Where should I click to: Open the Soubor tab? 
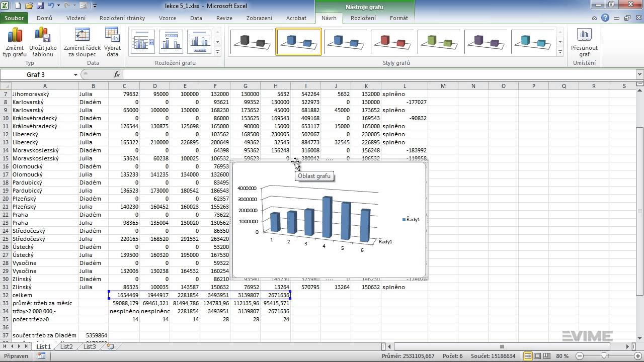click(15, 18)
